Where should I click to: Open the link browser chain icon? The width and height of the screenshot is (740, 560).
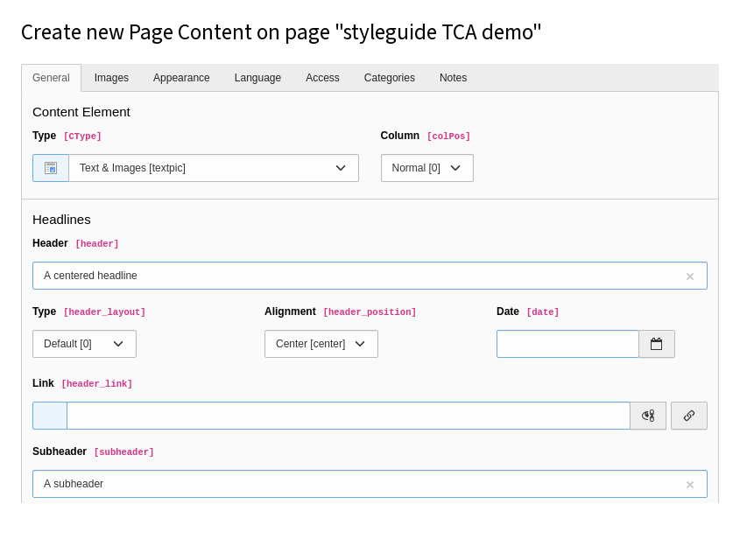tap(689, 416)
